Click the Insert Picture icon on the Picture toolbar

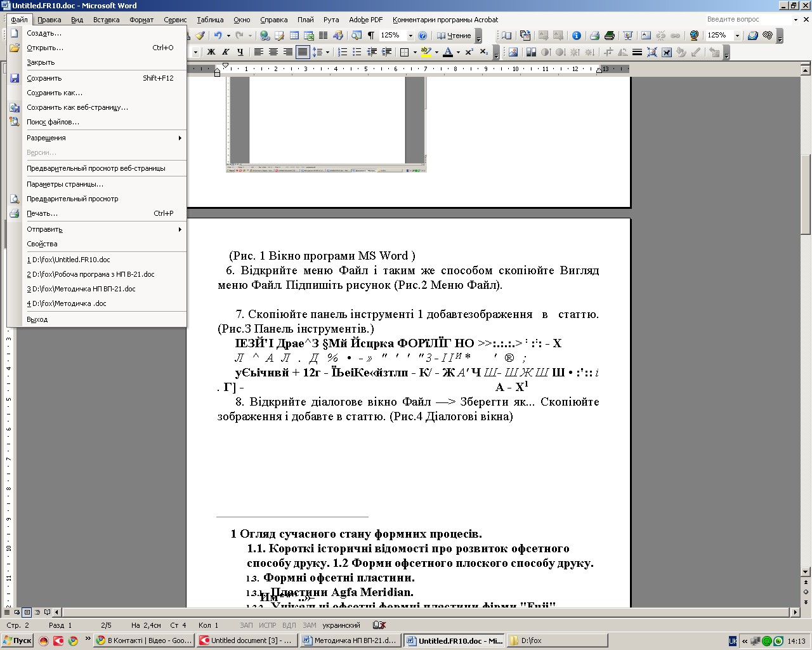point(513,53)
